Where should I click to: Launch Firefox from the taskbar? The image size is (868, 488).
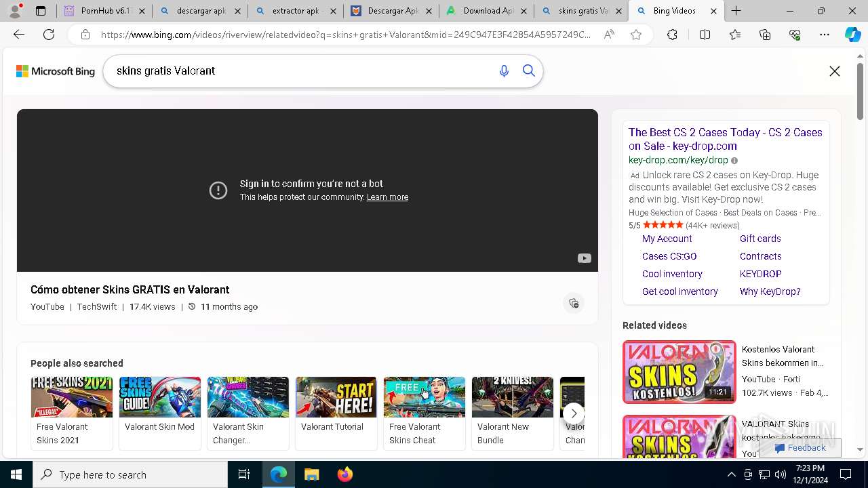click(x=344, y=474)
